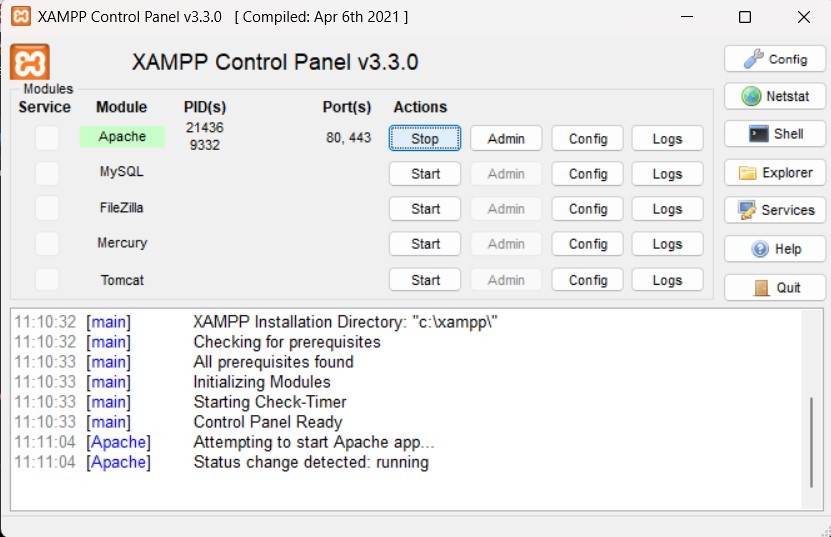Viewport: 831px width, 537px height.
Task: Click the XAMPP orange logo icon
Action: click(x=30, y=62)
